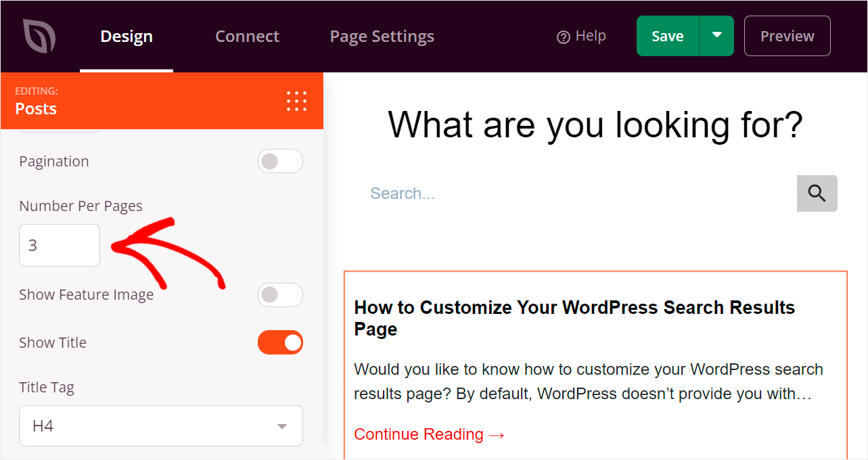Click the magnifier search button
This screenshot has height=460, width=868.
pyautogui.click(x=817, y=193)
